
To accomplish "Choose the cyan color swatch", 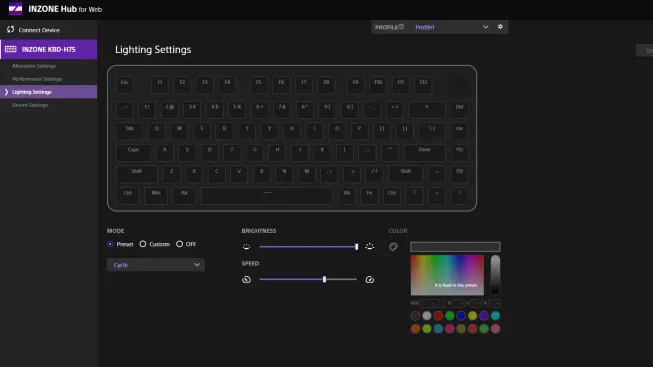I will 495,316.
